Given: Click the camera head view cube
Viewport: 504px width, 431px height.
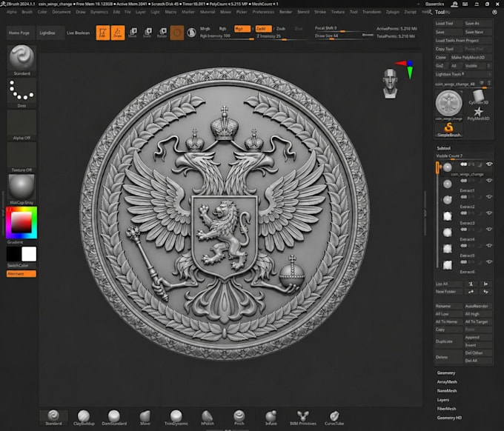Looking at the screenshot, I should 390,84.
